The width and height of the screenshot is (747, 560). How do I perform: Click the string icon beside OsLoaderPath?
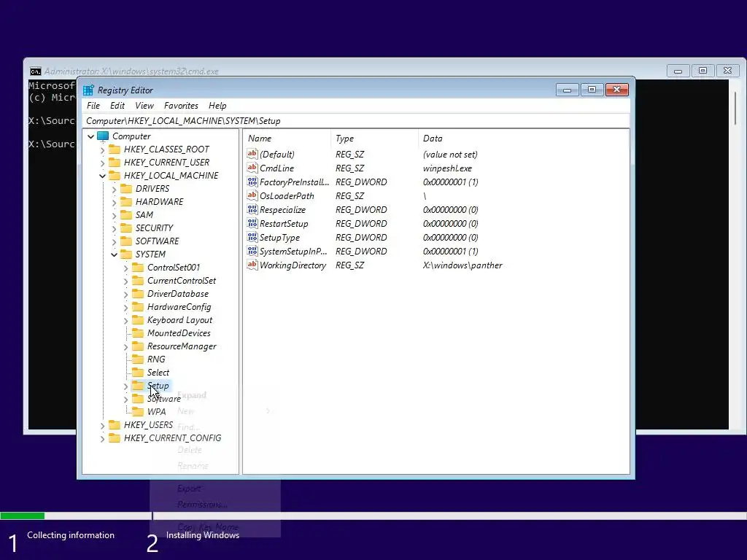click(252, 195)
